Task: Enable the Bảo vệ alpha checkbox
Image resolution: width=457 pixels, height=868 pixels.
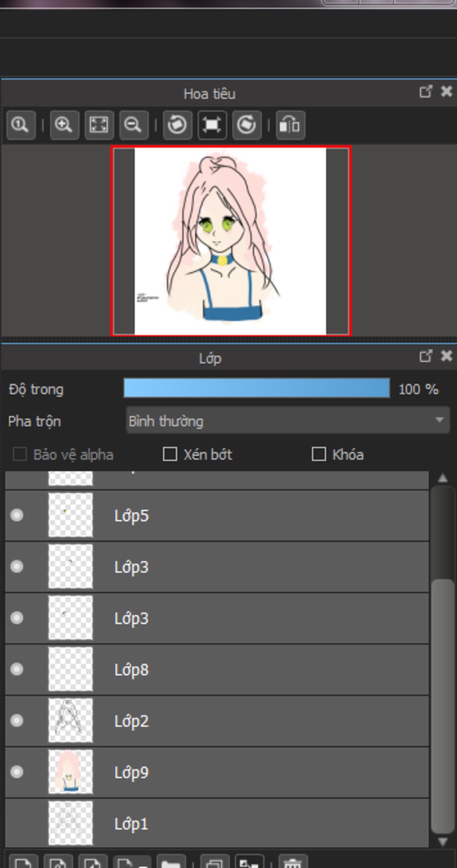Action: pos(20,455)
